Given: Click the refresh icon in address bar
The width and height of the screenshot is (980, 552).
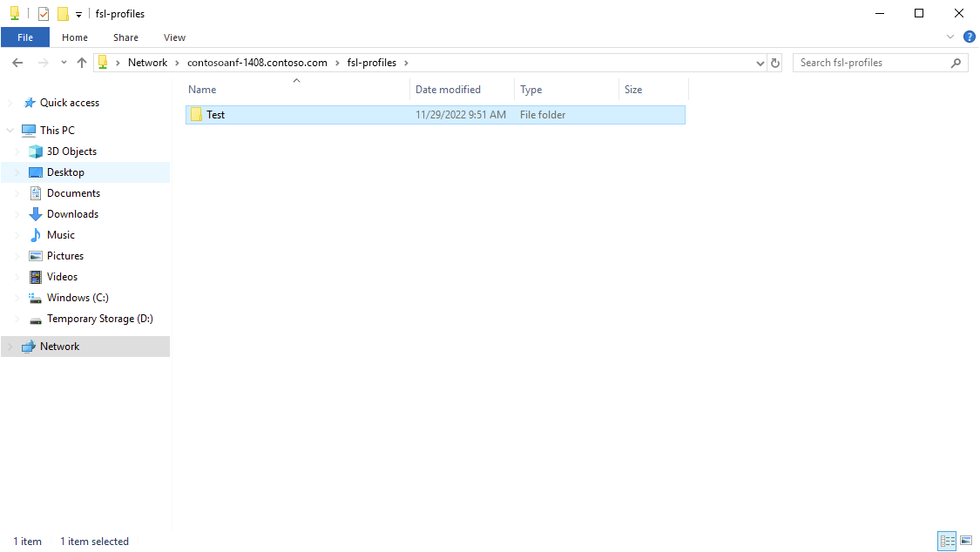Looking at the screenshot, I should [x=775, y=62].
